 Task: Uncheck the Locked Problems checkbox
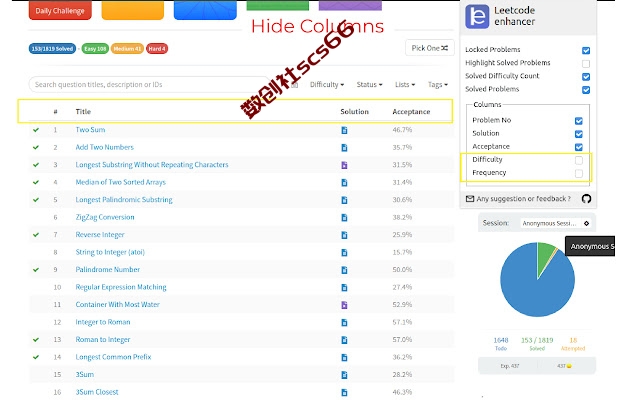586,50
